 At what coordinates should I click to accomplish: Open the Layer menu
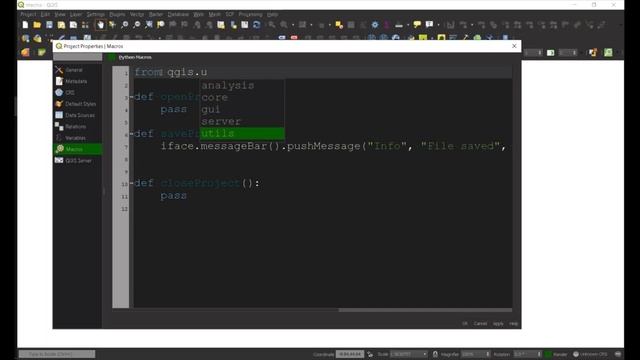76,14
